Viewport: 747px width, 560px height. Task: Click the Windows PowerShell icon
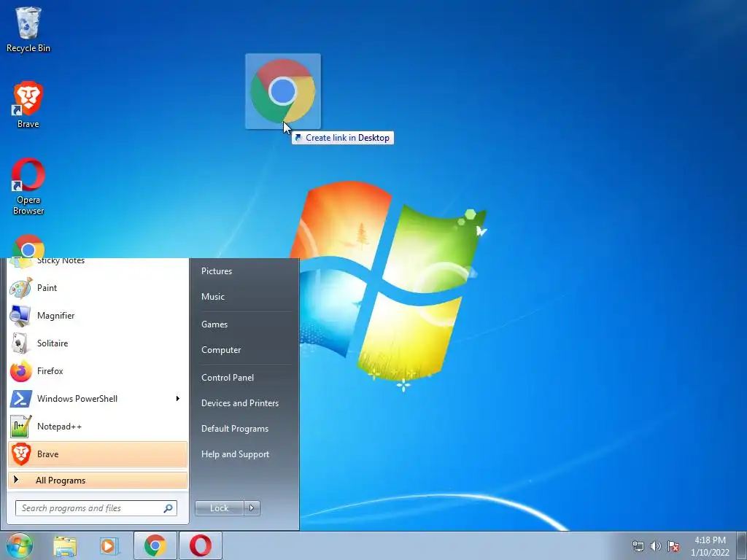click(21, 399)
